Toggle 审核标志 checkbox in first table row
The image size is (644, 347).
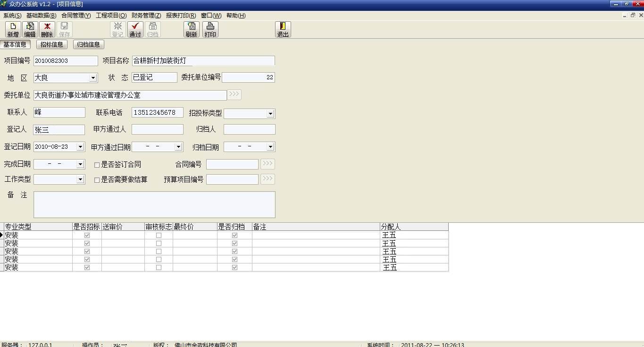pos(159,235)
